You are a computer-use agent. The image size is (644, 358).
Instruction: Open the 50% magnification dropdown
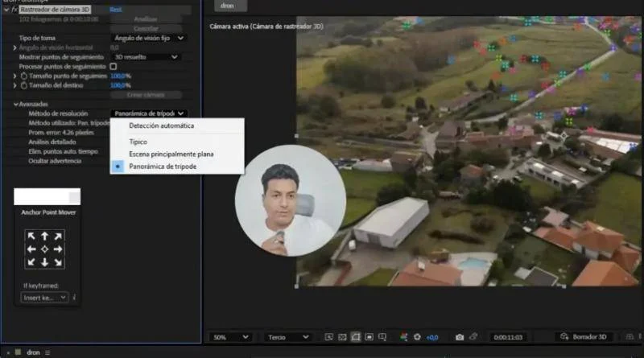[230, 337]
